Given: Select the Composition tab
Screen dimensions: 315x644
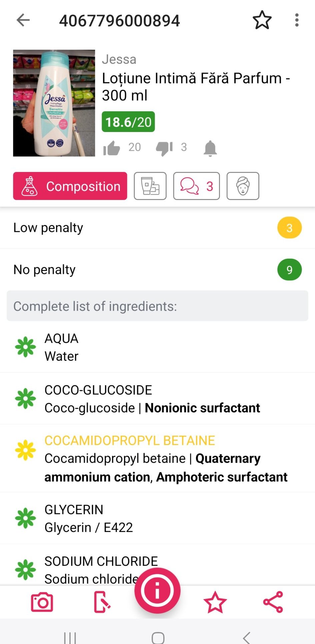Looking at the screenshot, I should pyautogui.click(x=70, y=186).
